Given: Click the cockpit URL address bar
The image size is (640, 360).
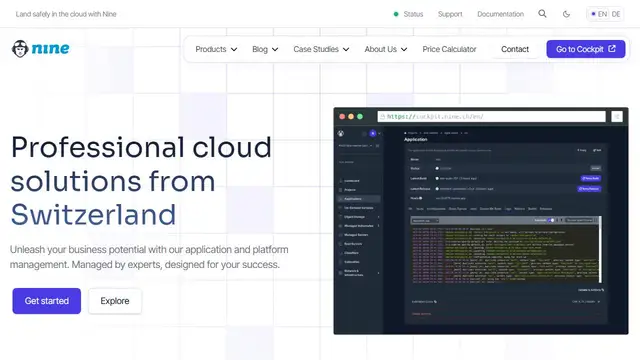Looking at the screenshot, I should [x=491, y=117].
